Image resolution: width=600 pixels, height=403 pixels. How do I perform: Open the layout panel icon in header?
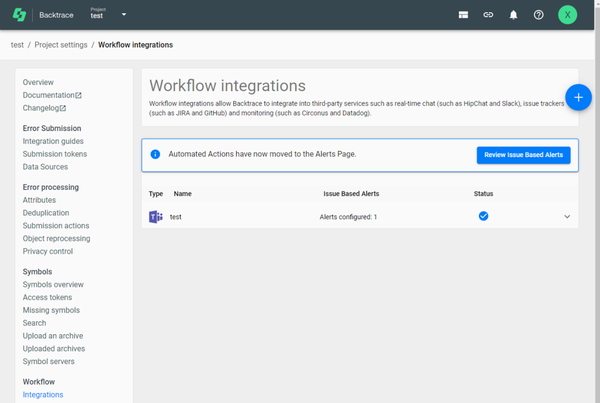(x=464, y=15)
